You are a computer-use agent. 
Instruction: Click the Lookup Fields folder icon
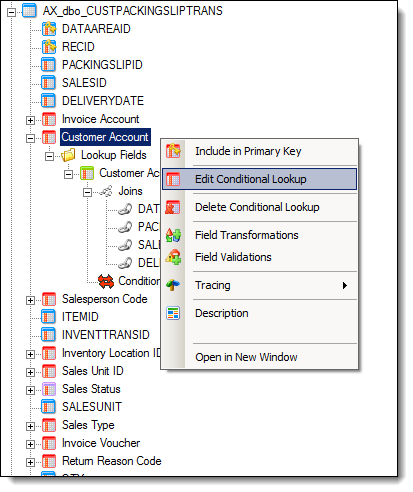68,155
